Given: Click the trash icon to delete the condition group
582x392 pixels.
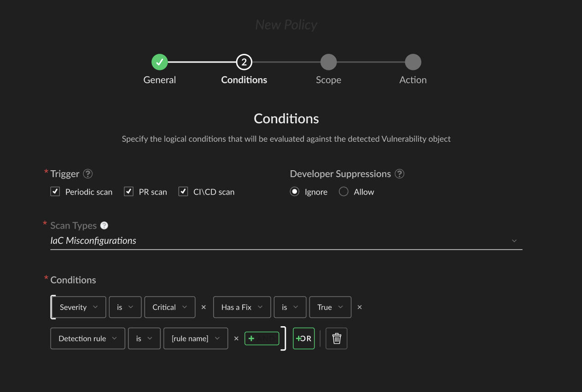Looking at the screenshot, I should click(336, 338).
